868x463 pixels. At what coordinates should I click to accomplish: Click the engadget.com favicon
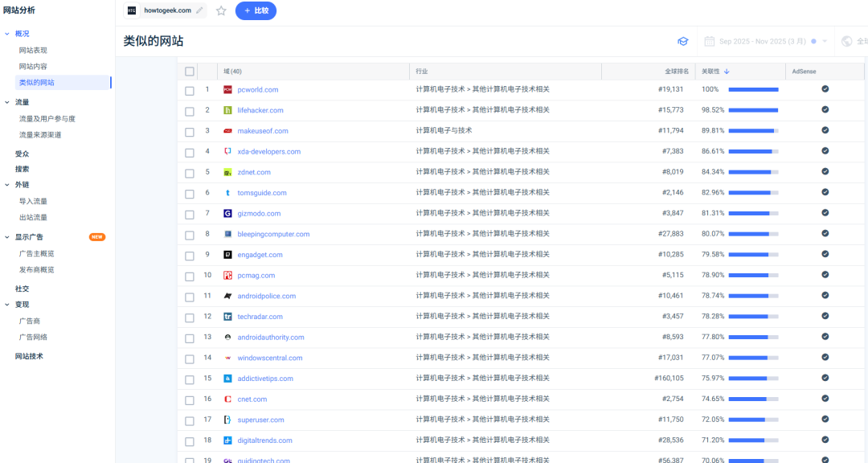coord(227,255)
